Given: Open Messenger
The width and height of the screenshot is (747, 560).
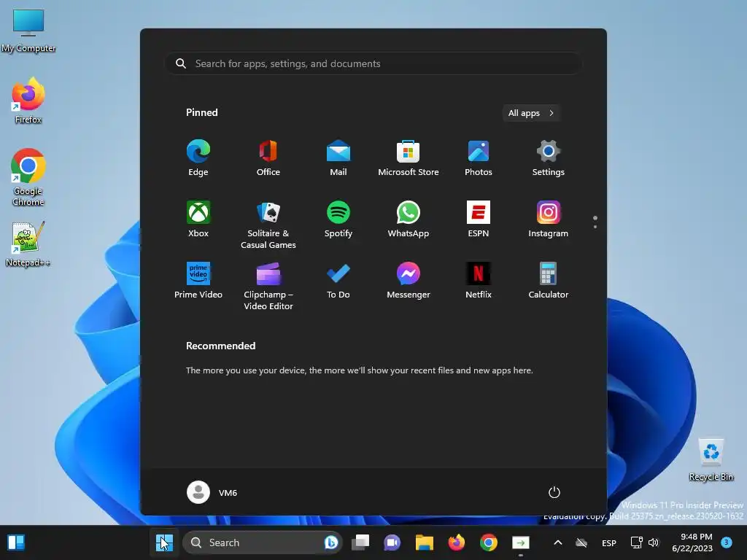Looking at the screenshot, I should pyautogui.click(x=409, y=281).
